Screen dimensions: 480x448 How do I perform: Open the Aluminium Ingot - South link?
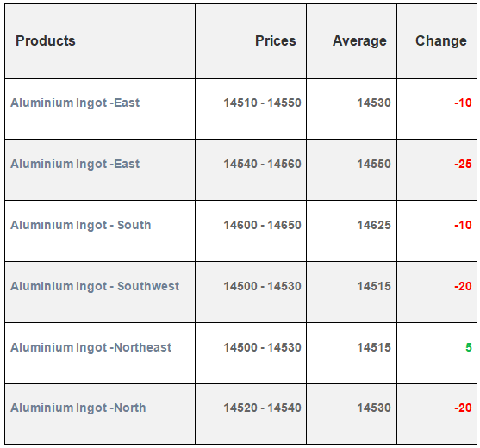[81, 225]
